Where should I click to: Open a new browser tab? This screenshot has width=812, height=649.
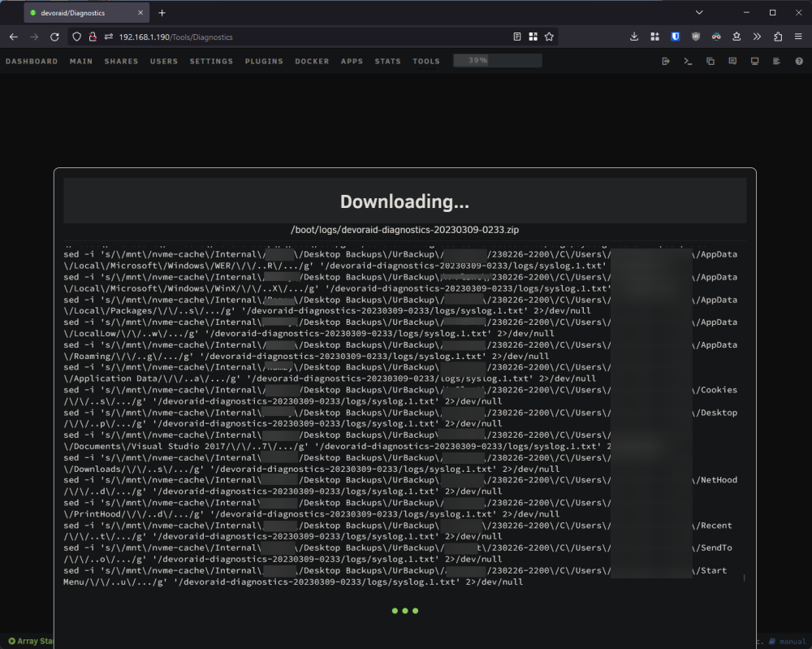[162, 13]
